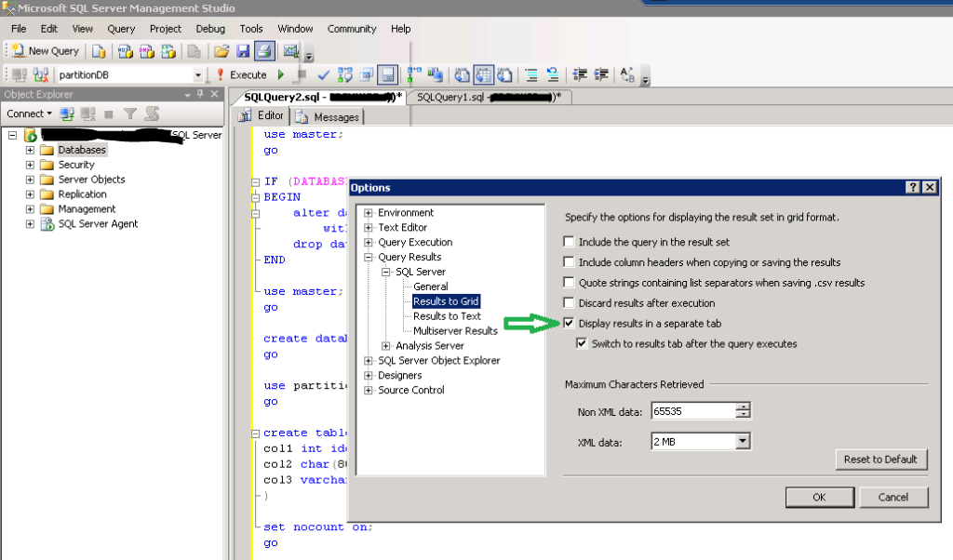
Task: Click the Reset to Default button
Action: click(880, 460)
